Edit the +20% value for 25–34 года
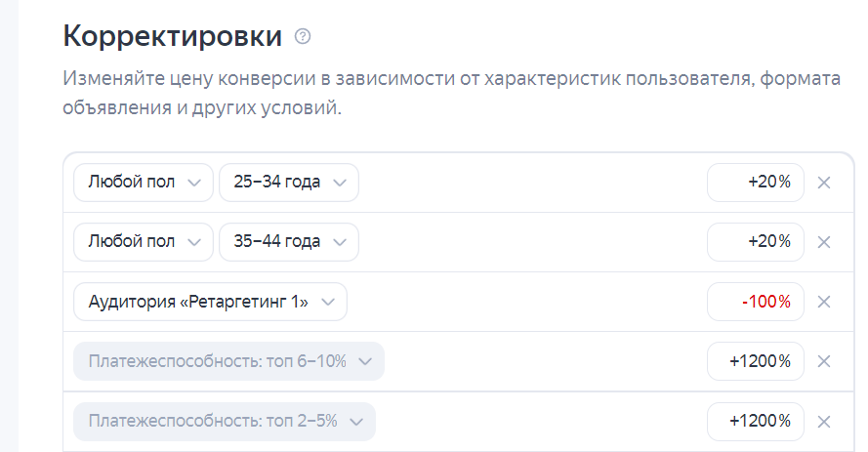This screenshot has height=452, width=868. coord(756,183)
